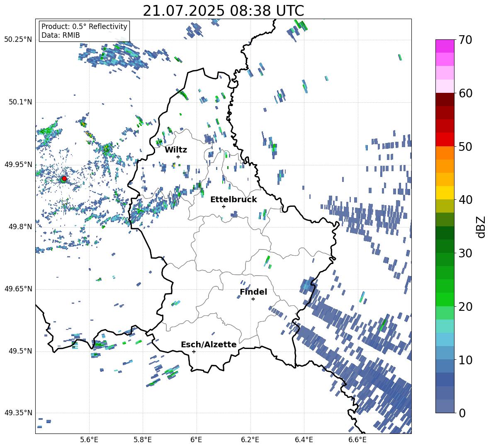Click the colorbar tick label 60
The width and height of the screenshot is (491, 448).
[x=465, y=93]
